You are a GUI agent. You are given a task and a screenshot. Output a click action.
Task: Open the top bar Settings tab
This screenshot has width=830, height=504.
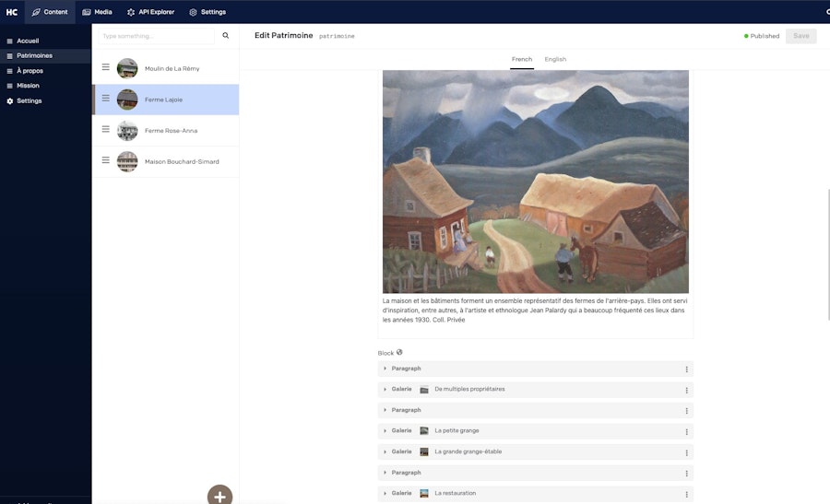point(207,12)
